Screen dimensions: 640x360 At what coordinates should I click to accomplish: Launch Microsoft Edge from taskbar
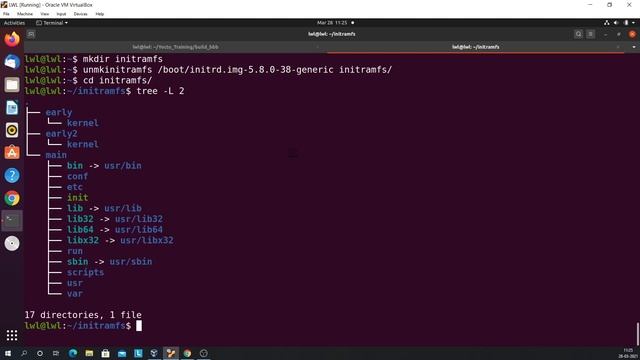(x=73, y=353)
